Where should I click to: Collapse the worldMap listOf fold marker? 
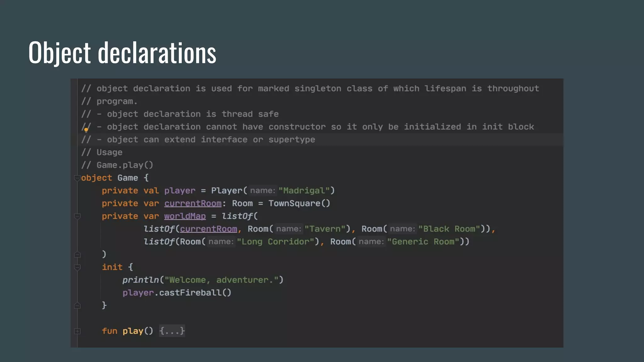click(77, 217)
